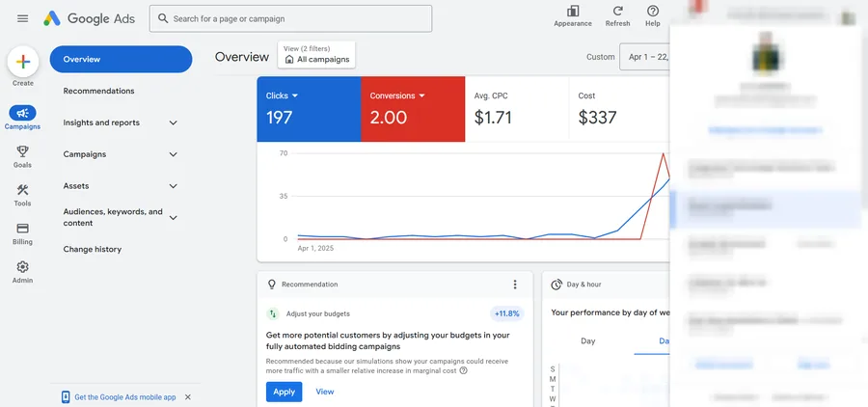This screenshot has width=868, height=407.
Task: Click the search magnifier icon
Action: coord(163,18)
